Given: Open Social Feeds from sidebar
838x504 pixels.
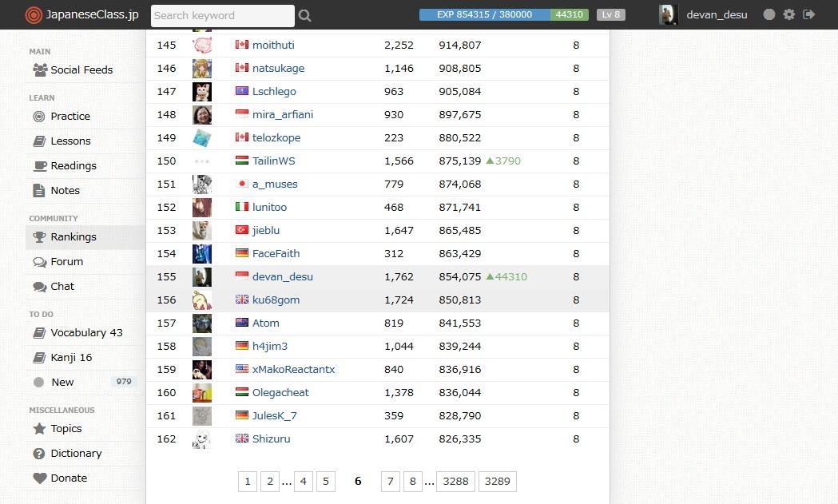Looking at the screenshot, I should (x=81, y=69).
